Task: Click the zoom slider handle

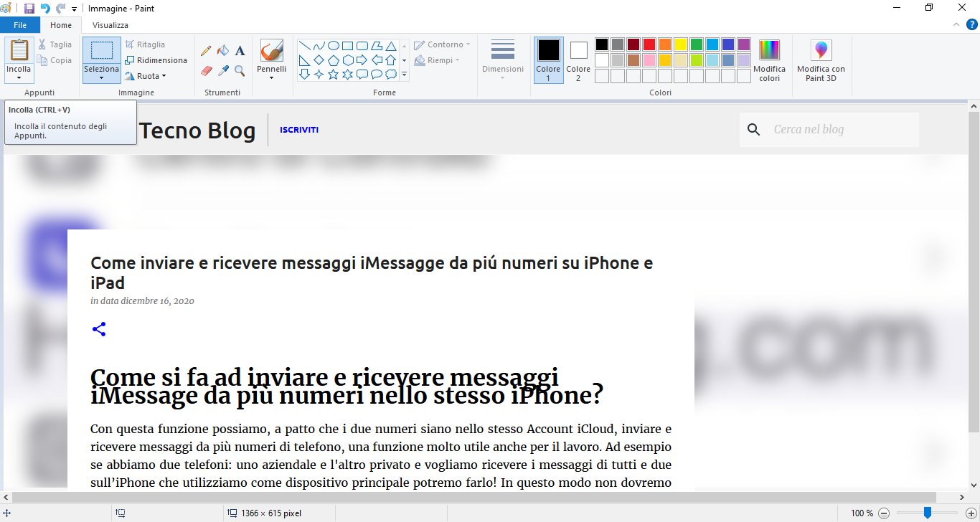Action: 928,513
